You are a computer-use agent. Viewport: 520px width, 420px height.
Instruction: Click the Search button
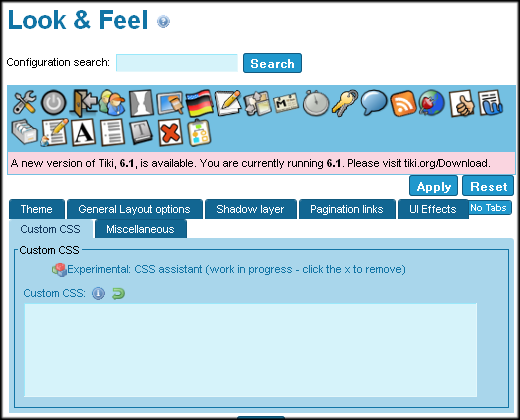click(272, 63)
